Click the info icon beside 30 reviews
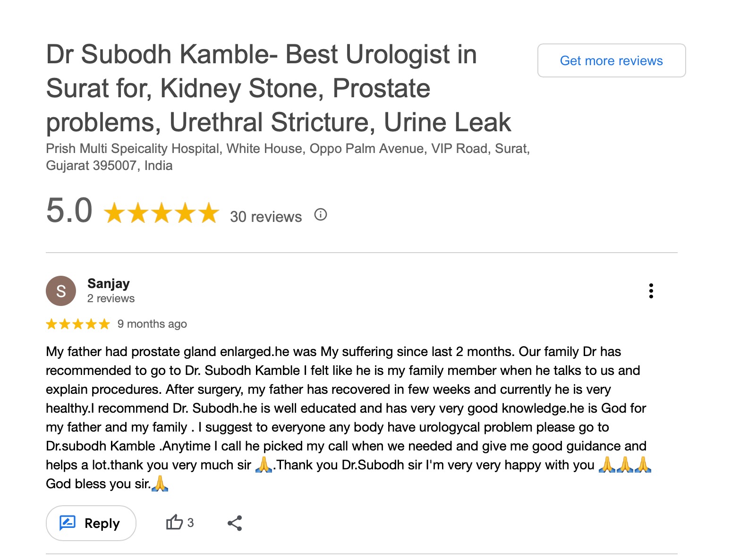This screenshot has width=731, height=560. click(321, 215)
